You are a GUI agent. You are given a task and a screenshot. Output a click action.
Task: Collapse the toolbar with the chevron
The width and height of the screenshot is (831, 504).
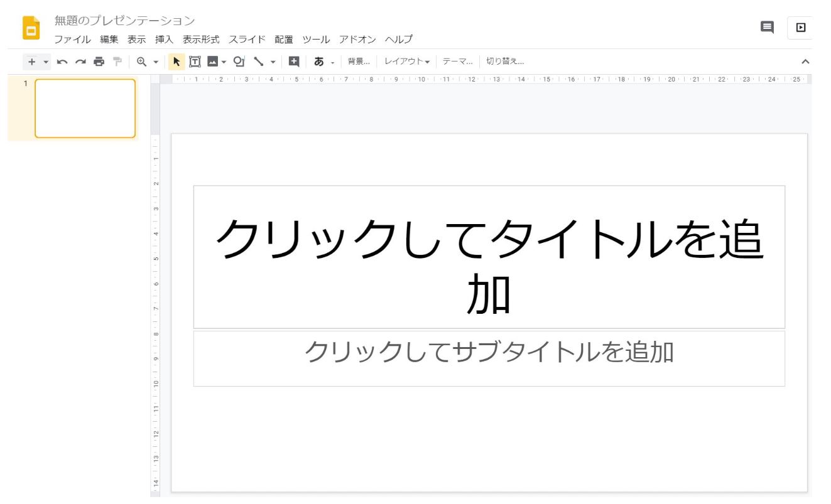[x=805, y=62]
